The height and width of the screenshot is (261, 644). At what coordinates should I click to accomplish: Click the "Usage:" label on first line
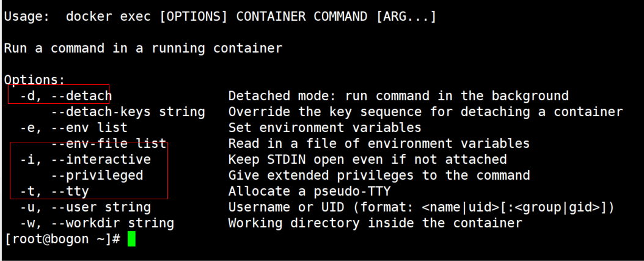pos(27,17)
